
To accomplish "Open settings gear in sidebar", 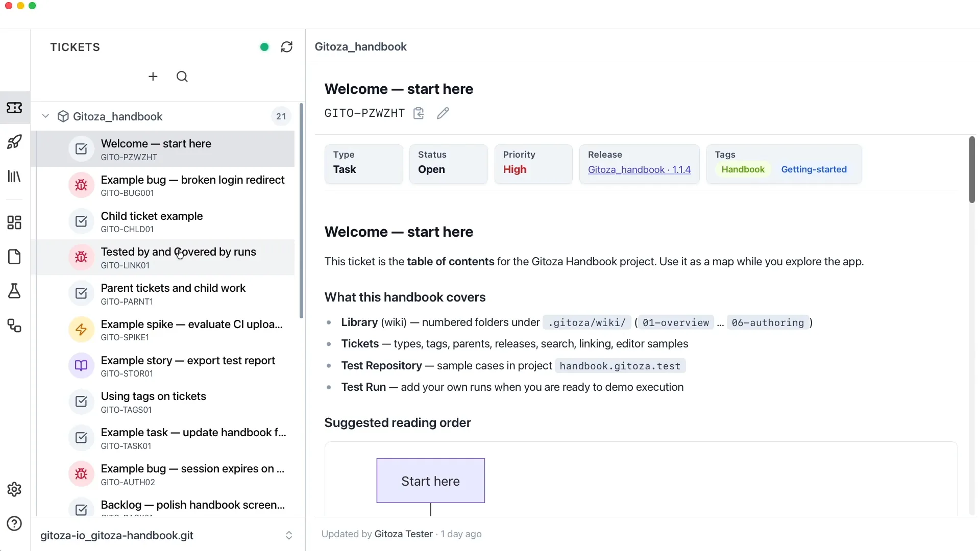I will 14,489.
